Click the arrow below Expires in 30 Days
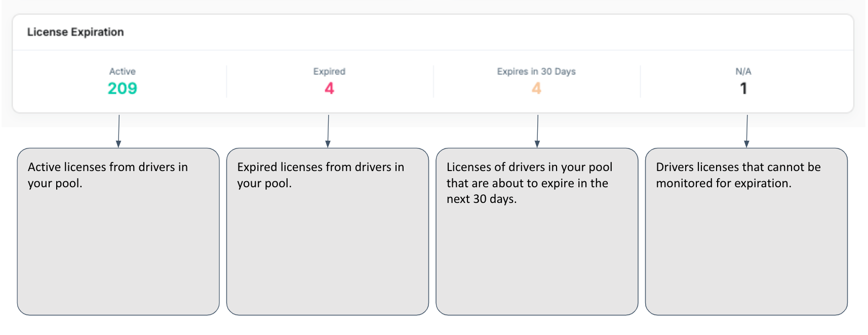868x335 pixels. [x=537, y=131]
